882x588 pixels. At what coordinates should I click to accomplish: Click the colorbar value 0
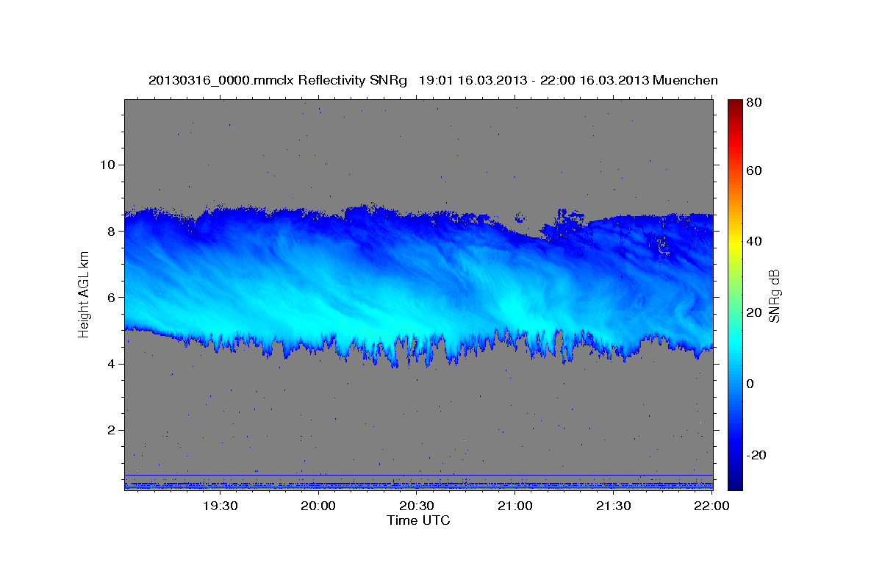[x=751, y=384]
